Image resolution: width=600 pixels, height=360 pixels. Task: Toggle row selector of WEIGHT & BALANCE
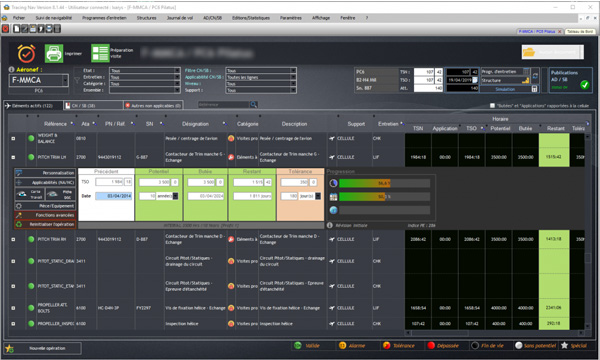(x=13, y=138)
